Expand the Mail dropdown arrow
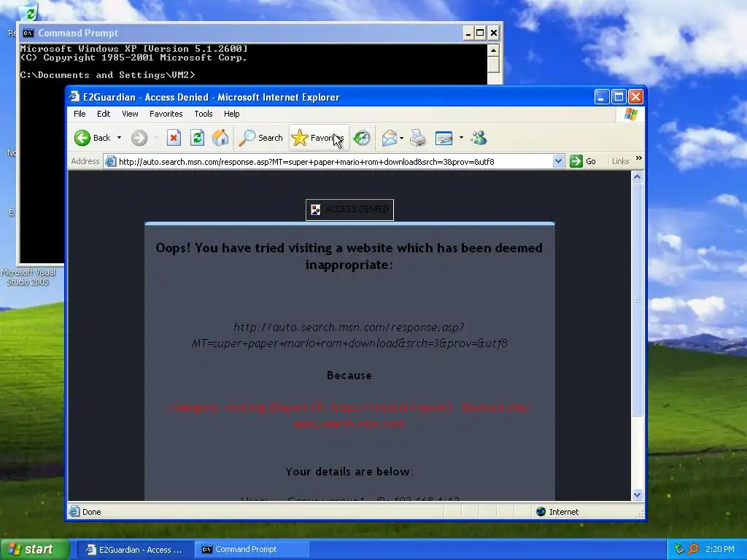Viewport: 747px width, 560px height. [x=402, y=138]
